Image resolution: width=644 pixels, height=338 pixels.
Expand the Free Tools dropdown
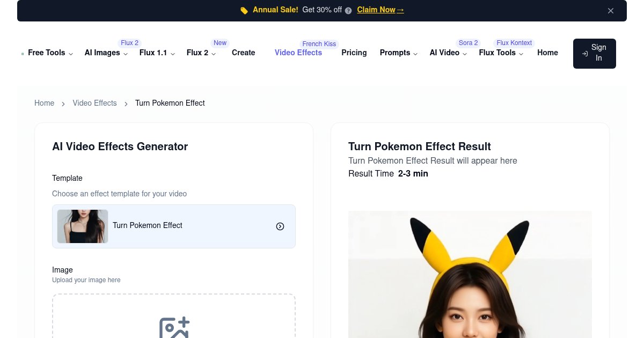[50, 53]
